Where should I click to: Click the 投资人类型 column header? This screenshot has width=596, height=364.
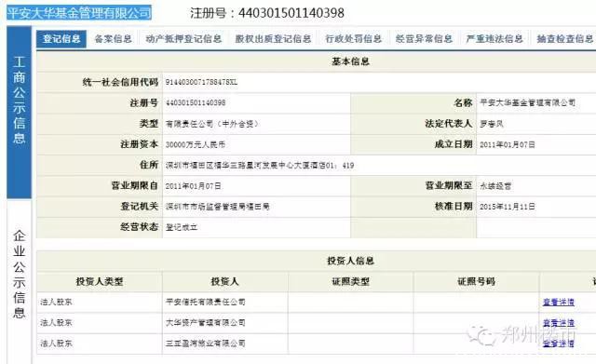(x=100, y=281)
